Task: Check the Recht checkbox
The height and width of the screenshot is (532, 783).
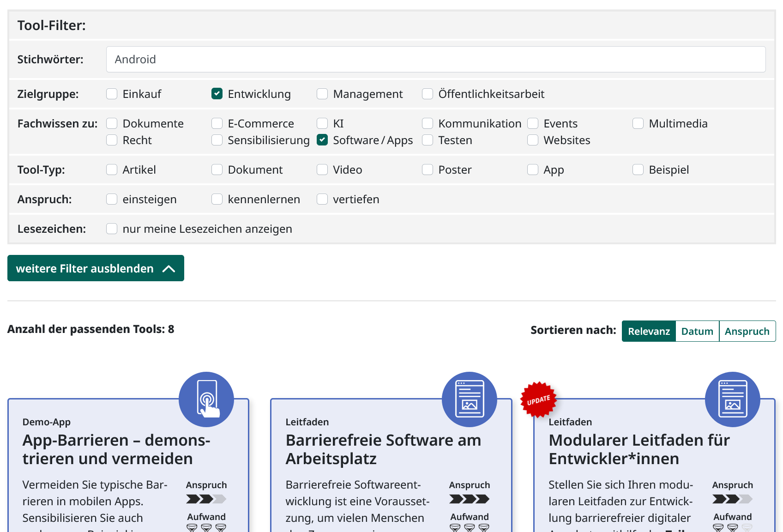Action: coord(112,140)
